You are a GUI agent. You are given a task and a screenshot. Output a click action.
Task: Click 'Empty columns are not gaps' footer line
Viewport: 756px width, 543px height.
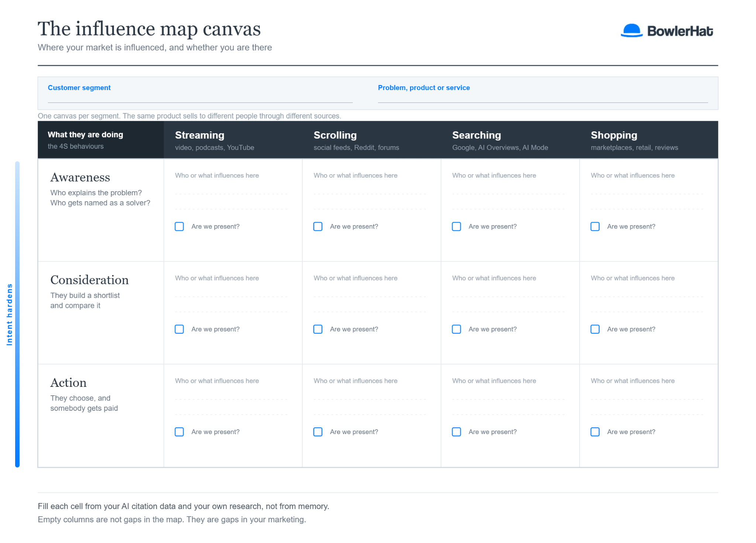pos(172,520)
